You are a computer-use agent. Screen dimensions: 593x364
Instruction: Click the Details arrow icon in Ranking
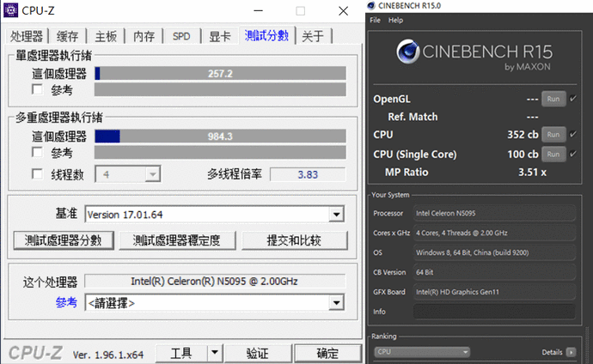(571, 352)
